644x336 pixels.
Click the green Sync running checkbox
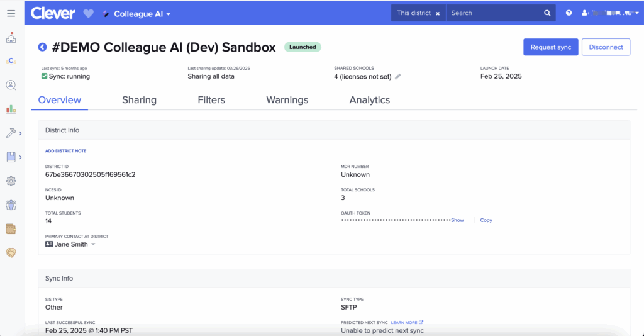coord(45,76)
